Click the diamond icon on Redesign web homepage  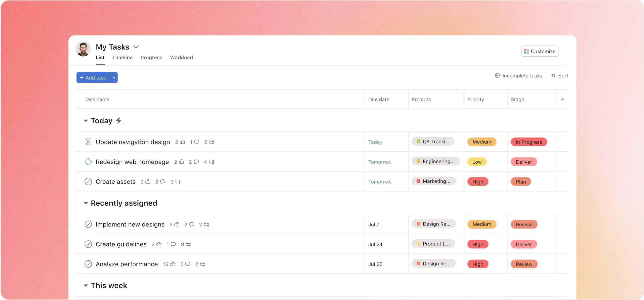pyautogui.click(x=88, y=162)
